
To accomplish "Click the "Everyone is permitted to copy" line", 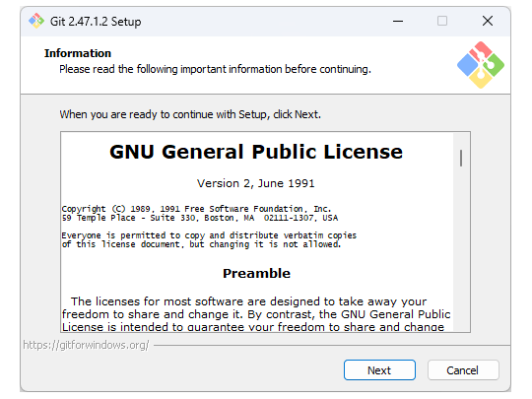I will coord(209,235).
